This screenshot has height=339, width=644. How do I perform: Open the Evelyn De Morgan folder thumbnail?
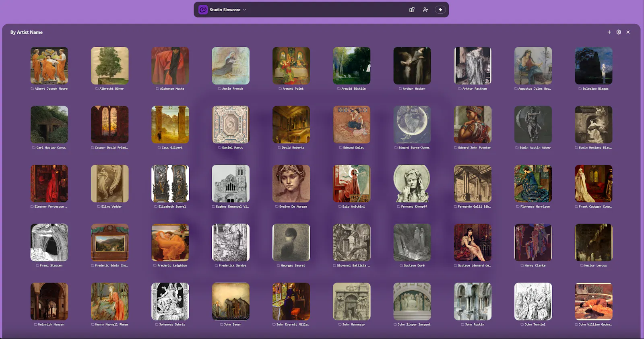(291, 184)
